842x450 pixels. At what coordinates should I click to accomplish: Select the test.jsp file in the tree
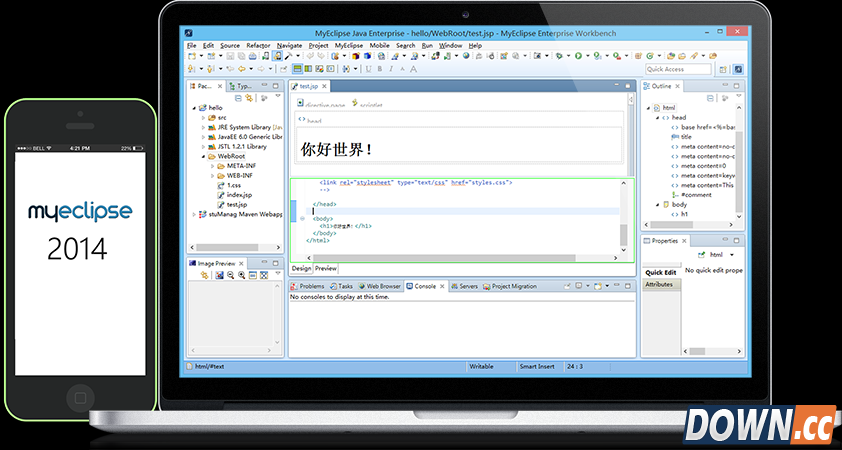tap(236, 204)
